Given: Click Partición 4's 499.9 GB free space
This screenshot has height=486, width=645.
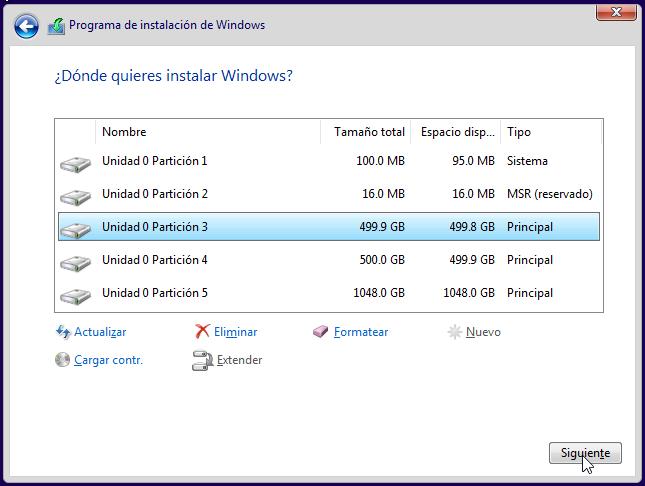Looking at the screenshot, I should 472,260.
